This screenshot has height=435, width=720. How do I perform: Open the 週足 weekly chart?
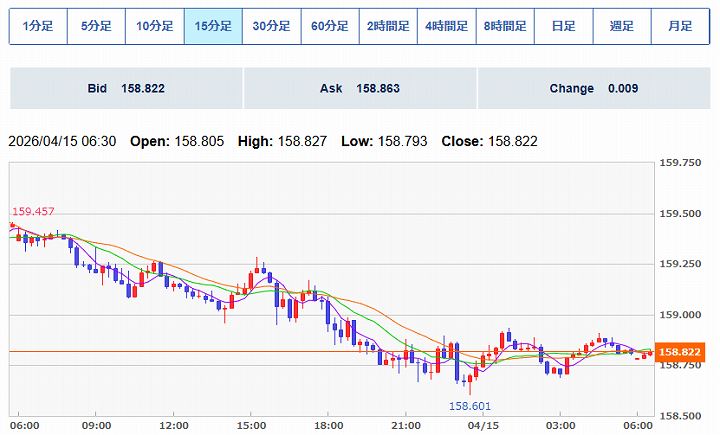coord(621,26)
